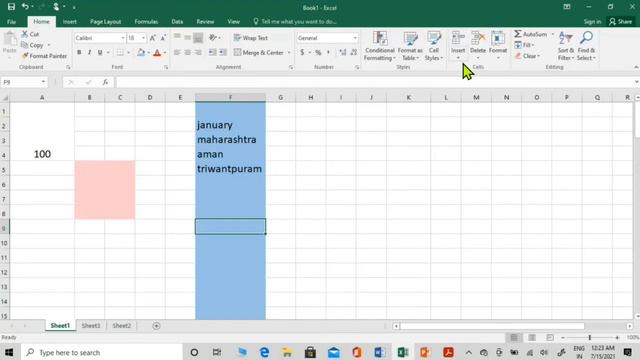
Task: Click the Insert Function fx icon
Action: coord(105,82)
